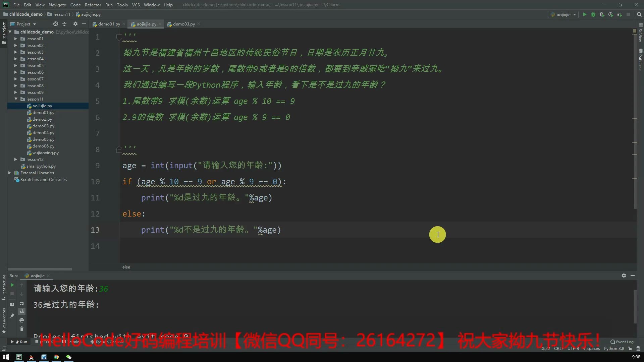The width and height of the screenshot is (644, 362).
Task: Collapse the lesson11 folder in Project tree
Action: (x=15, y=99)
